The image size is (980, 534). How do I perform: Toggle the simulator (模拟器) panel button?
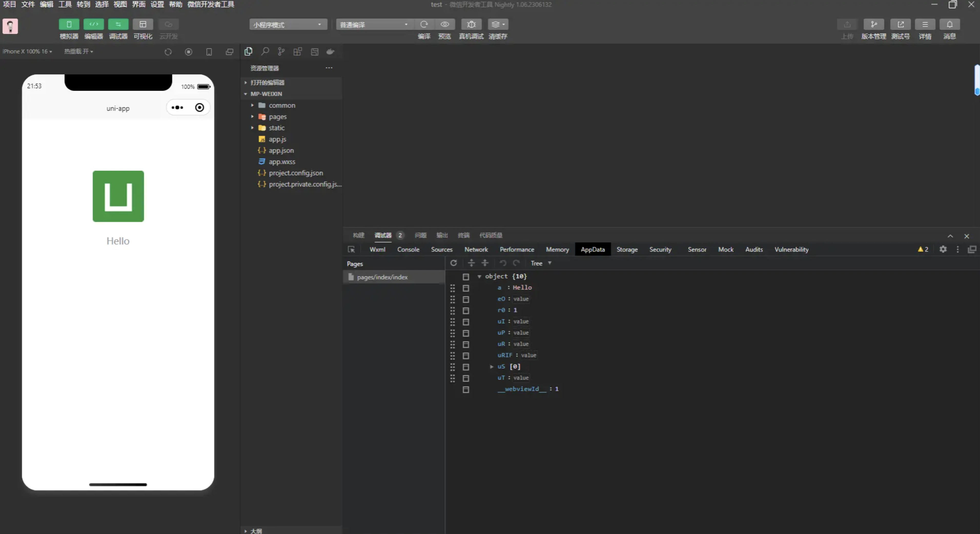[x=69, y=24]
